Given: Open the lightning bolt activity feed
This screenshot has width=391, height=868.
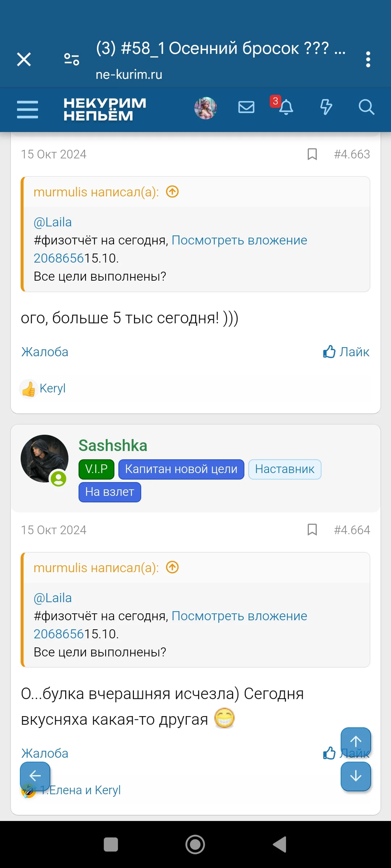Looking at the screenshot, I should [x=326, y=107].
